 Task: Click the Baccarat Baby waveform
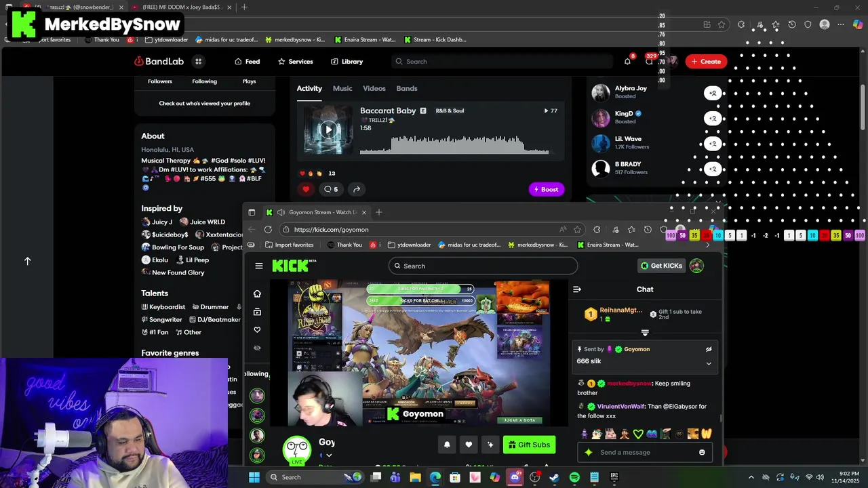pyautogui.click(x=454, y=144)
